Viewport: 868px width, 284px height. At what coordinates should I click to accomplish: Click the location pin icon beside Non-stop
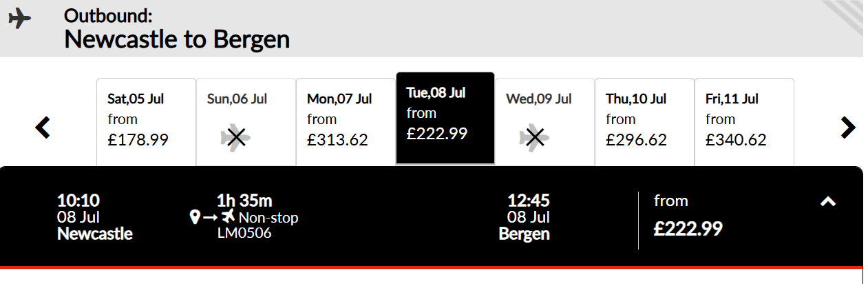click(195, 219)
